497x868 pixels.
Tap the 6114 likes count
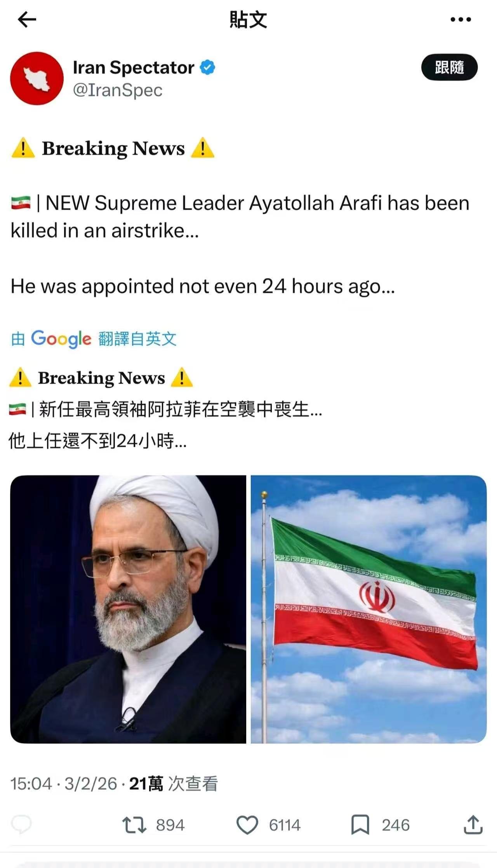285,825
